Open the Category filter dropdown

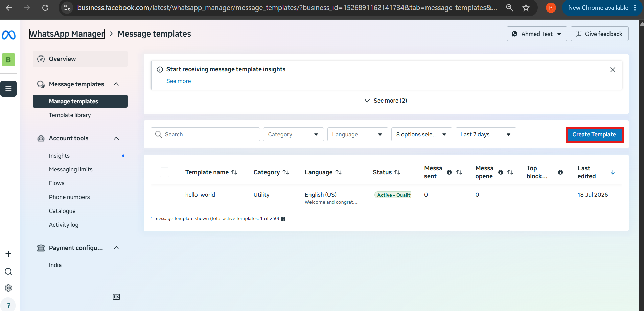click(293, 134)
